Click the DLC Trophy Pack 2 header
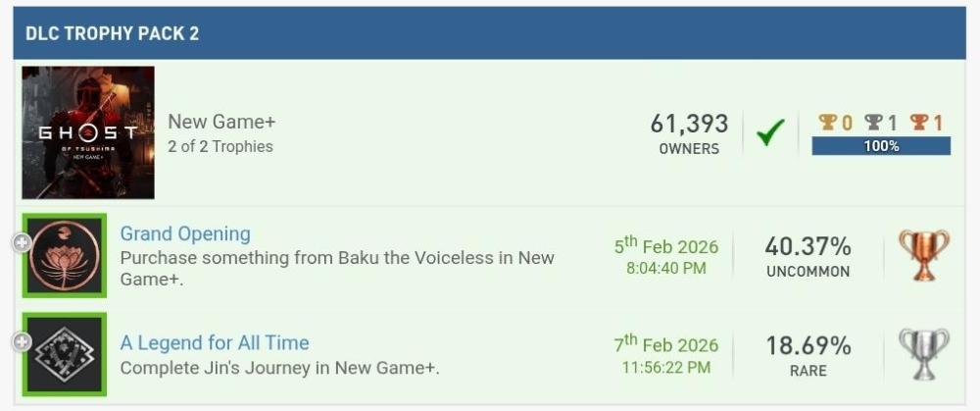980x411 pixels. pyautogui.click(x=113, y=33)
